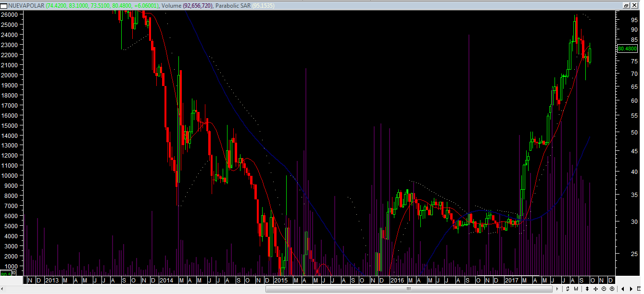Restore the chart window with restore button
This screenshot has height=294, width=644.
click(626, 5)
